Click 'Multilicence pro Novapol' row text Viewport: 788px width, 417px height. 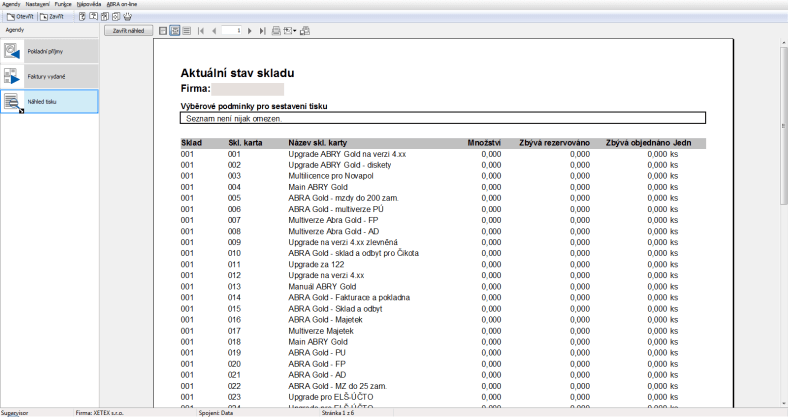point(330,176)
